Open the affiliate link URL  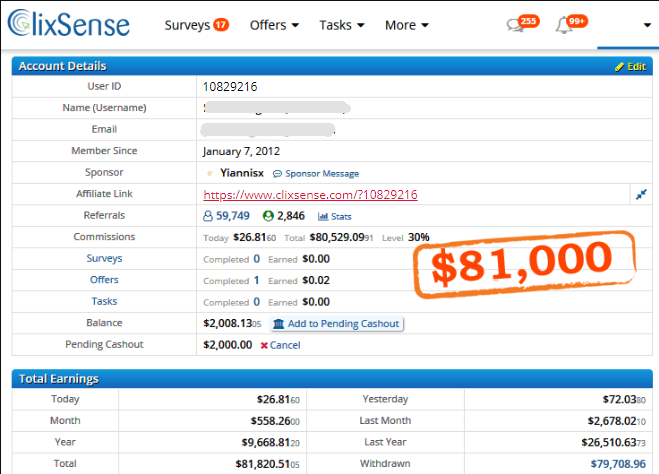pos(310,195)
